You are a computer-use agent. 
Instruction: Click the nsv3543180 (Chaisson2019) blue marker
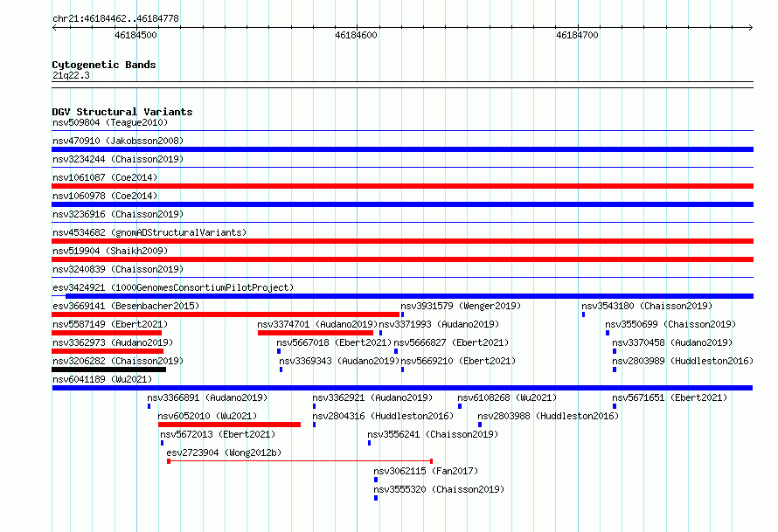tap(584, 314)
